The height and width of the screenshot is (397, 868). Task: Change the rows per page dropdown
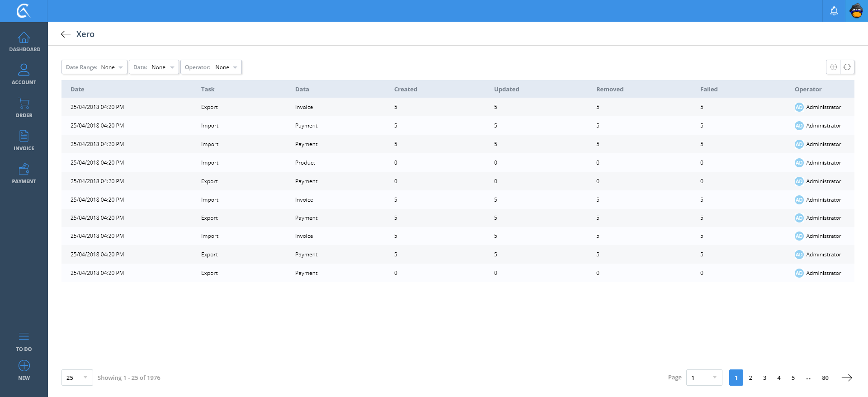tap(77, 378)
